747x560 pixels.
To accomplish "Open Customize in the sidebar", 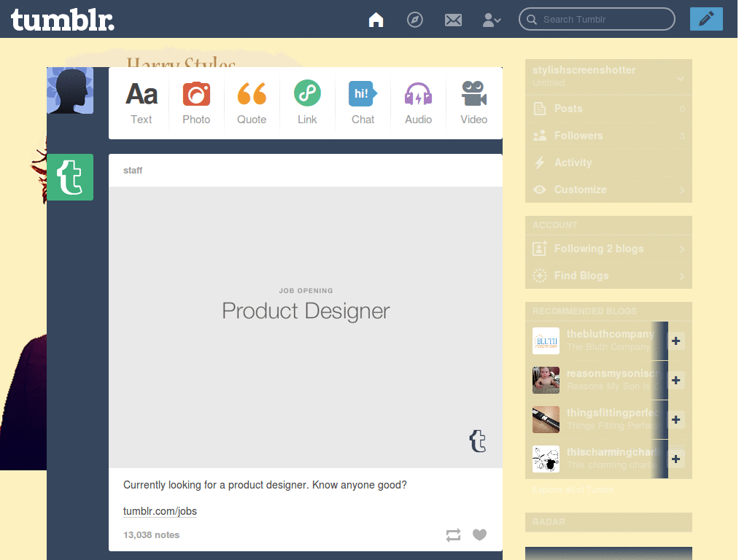I will tap(608, 190).
